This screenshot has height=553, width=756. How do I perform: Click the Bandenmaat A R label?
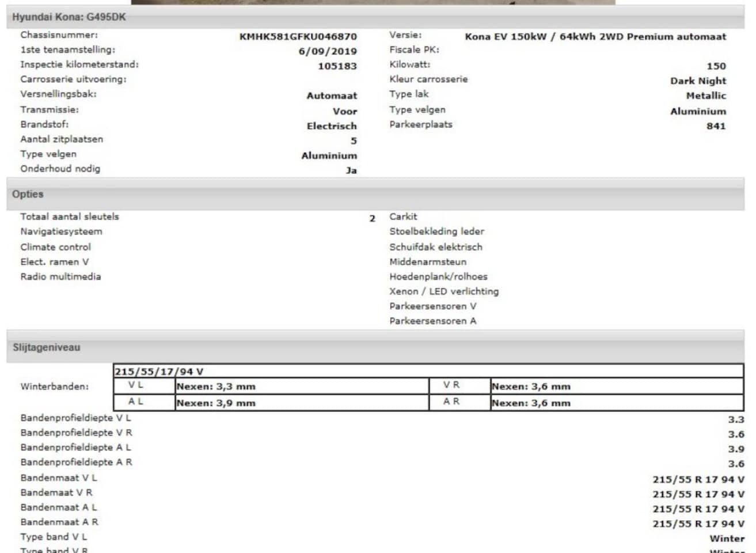tap(59, 522)
